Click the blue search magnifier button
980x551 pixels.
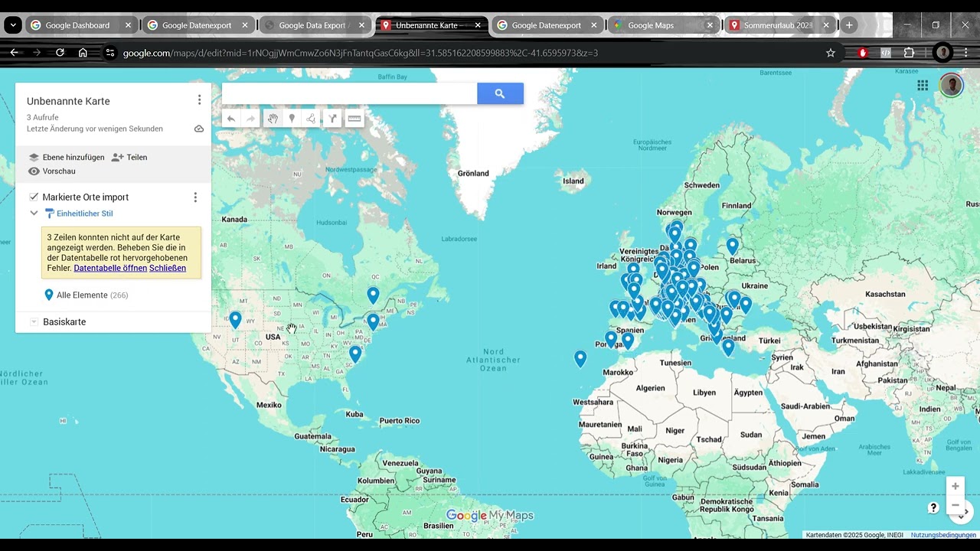click(x=500, y=93)
